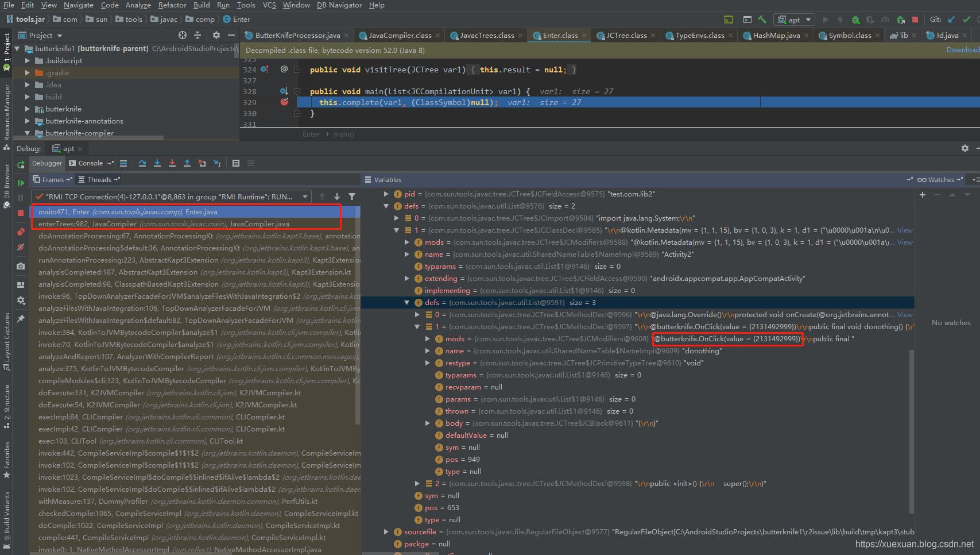Expand the .buildscript folder

click(x=27, y=60)
